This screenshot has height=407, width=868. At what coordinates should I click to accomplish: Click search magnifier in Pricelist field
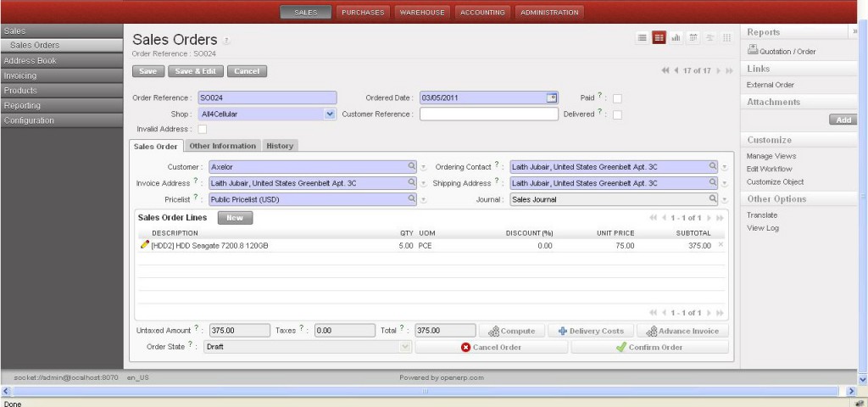pos(412,198)
